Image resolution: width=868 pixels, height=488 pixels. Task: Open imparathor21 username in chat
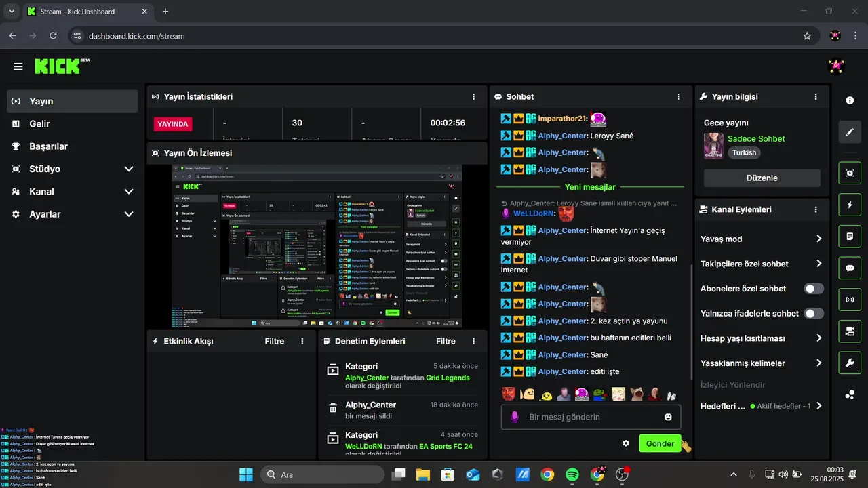(x=561, y=118)
